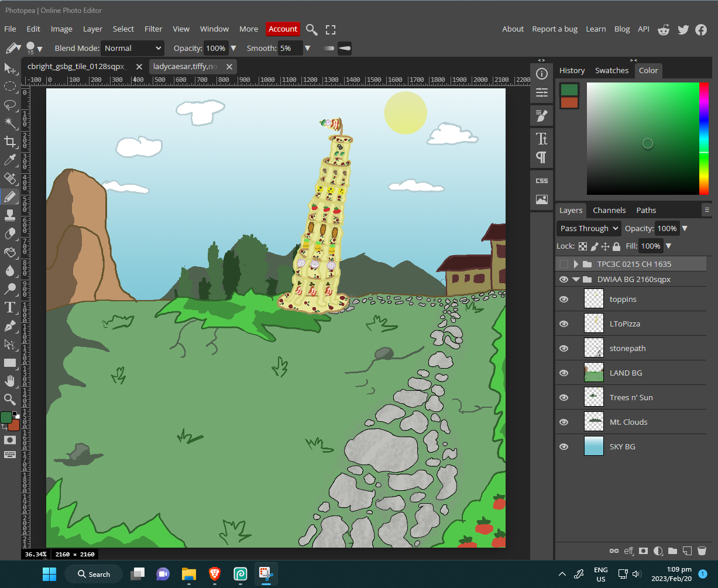Image resolution: width=718 pixels, height=588 pixels.
Task: Open the Pass Through blend dropdown
Action: (x=589, y=228)
